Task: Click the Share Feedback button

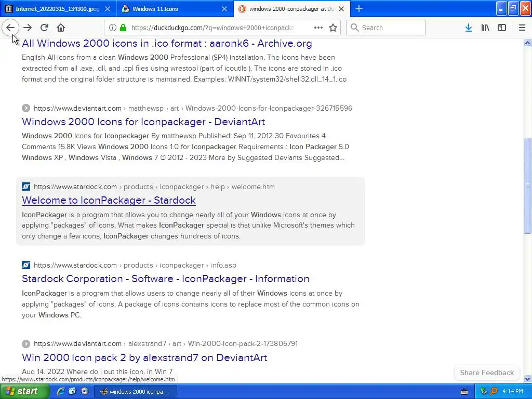Action: tap(487, 373)
